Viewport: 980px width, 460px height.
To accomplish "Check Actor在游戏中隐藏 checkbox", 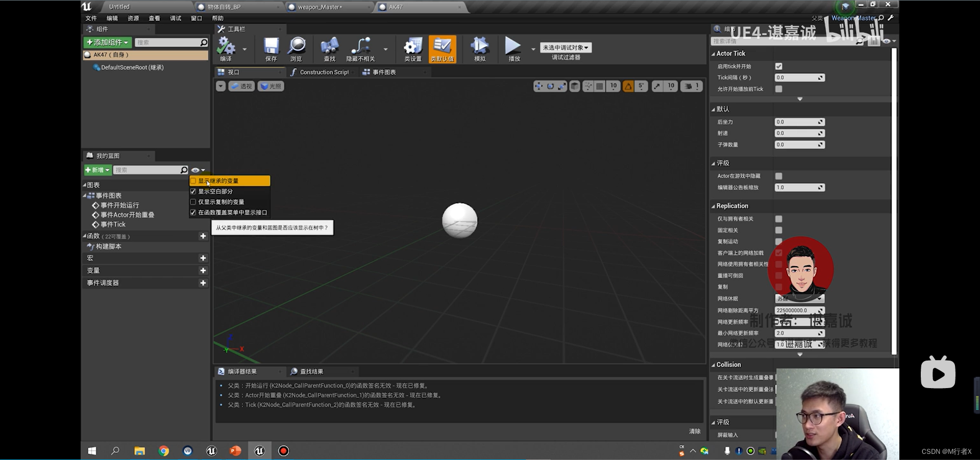I will pos(779,176).
